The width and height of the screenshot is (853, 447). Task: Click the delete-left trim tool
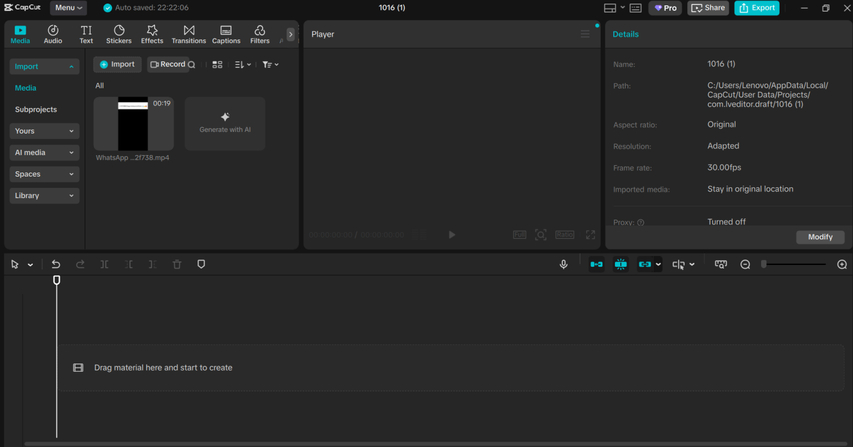point(128,264)
